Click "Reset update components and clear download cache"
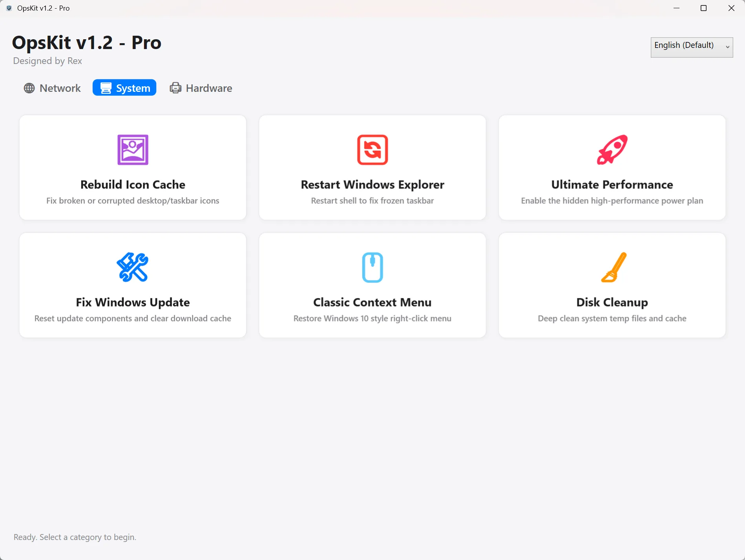This screenshot has height=560, width=745. 133,318
